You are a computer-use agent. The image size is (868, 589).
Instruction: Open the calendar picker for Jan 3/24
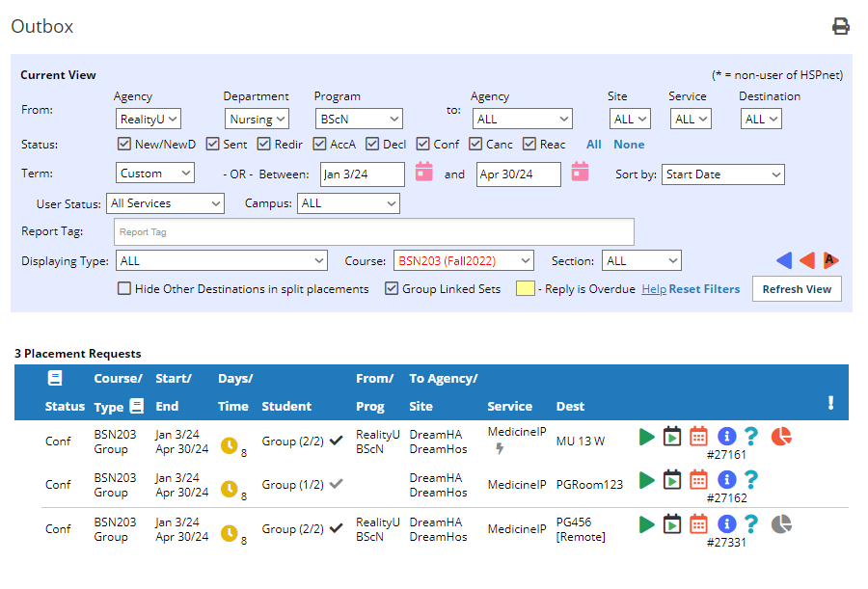point(424,172)
